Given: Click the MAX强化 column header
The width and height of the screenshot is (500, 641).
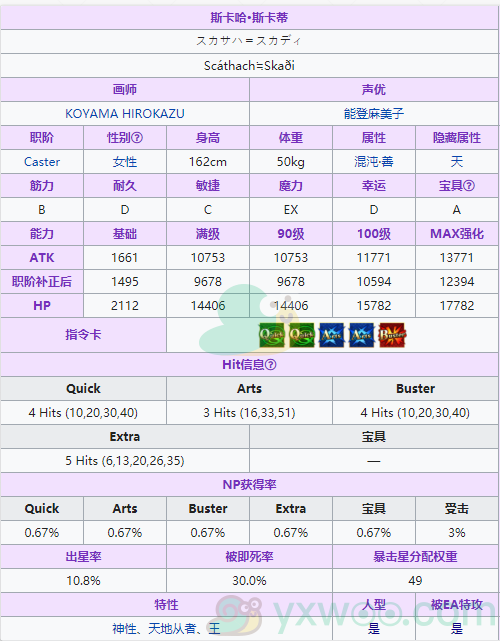Looking at the screenshot, I should pos(457,234).
